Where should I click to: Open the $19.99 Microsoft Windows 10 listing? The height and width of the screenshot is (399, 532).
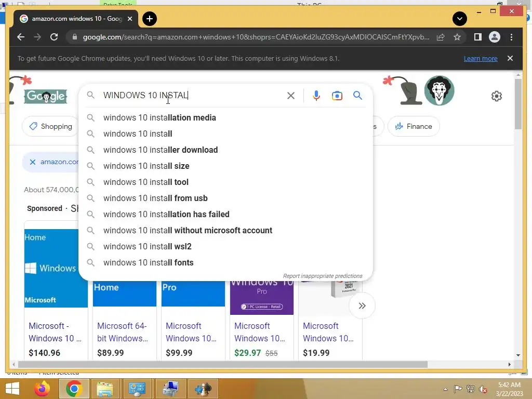pos(328,332)
